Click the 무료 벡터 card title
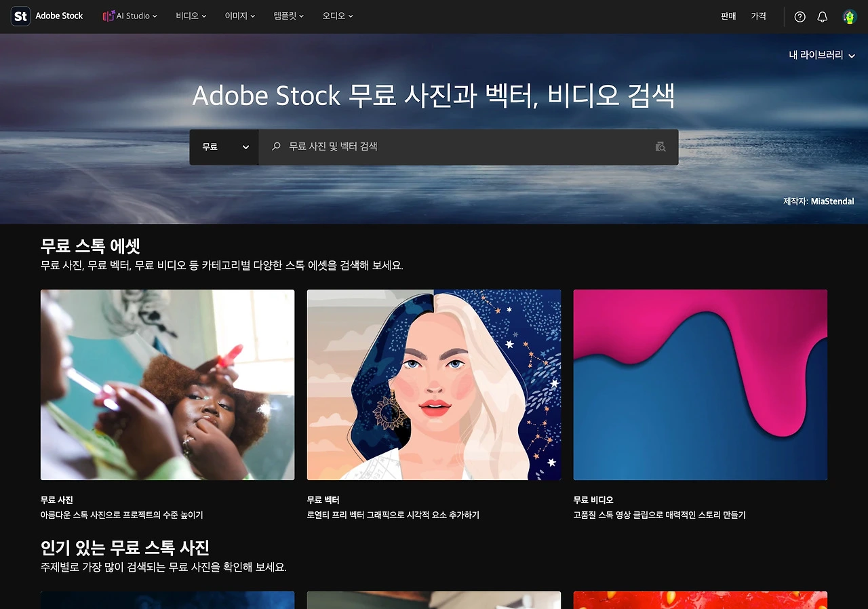This screenshot has height=609, width=868. [x=323, y=500]
